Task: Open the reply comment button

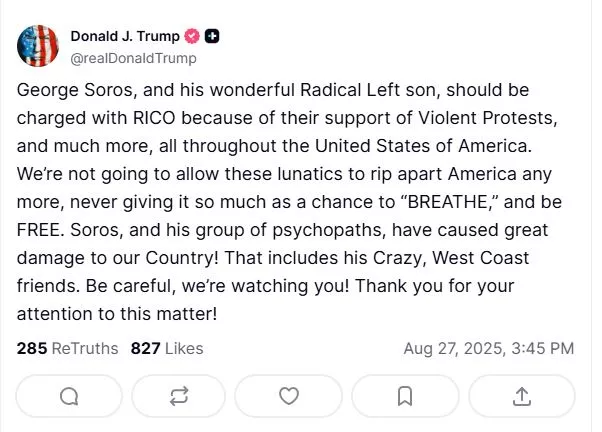Action: (69, 396)
